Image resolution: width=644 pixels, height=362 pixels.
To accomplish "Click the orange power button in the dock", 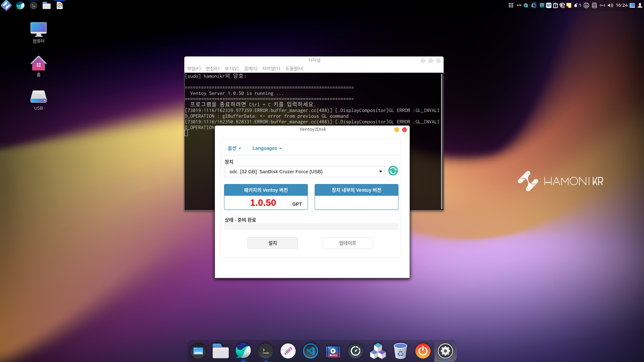I will (x=423, y=351).
